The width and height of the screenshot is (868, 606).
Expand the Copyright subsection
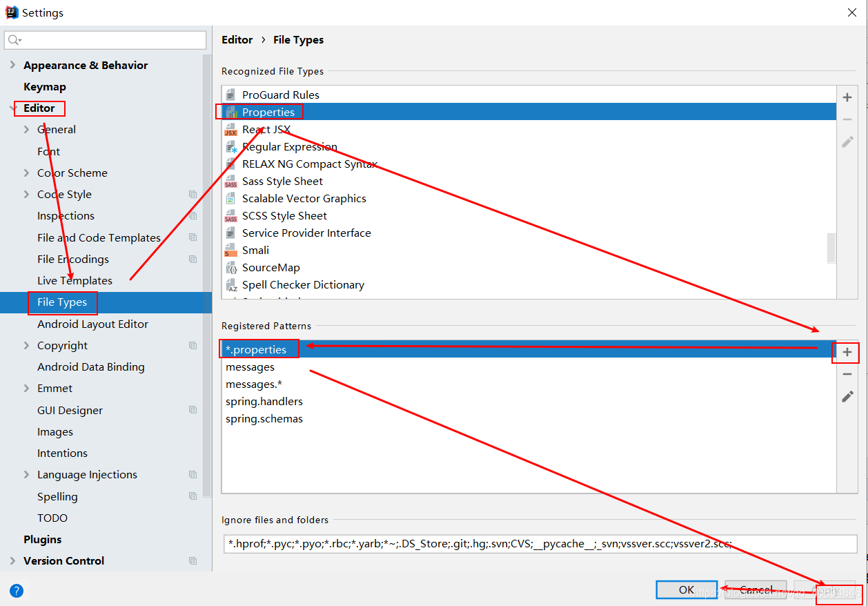(26, 346)
